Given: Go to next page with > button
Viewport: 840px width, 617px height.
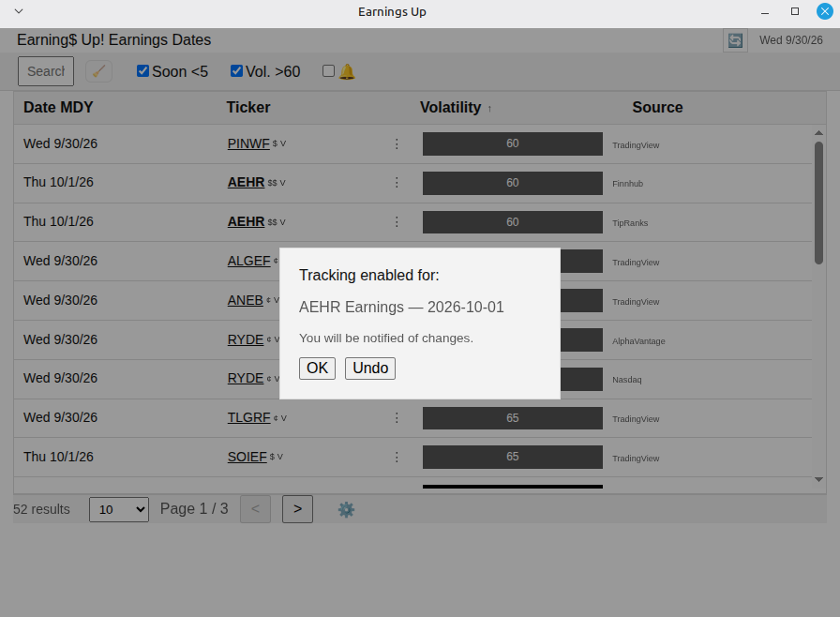Looking at the screenshot, I should (x=297, y=509).
